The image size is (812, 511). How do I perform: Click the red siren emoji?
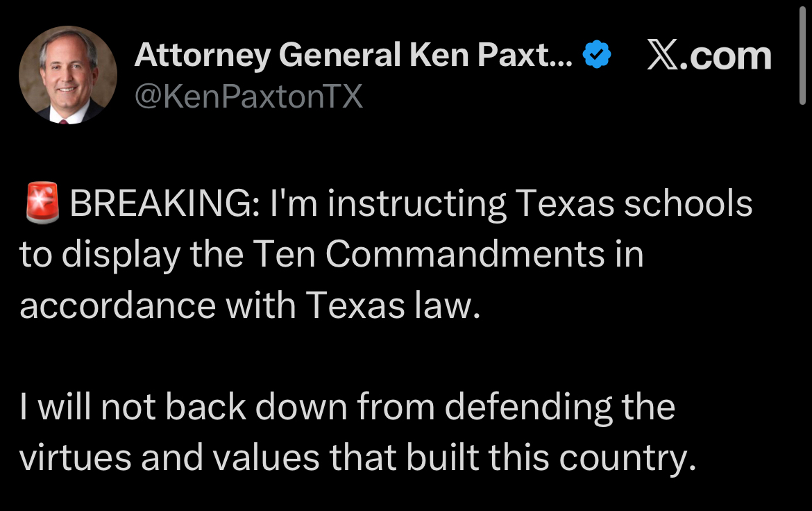click(x=42, y=204)
